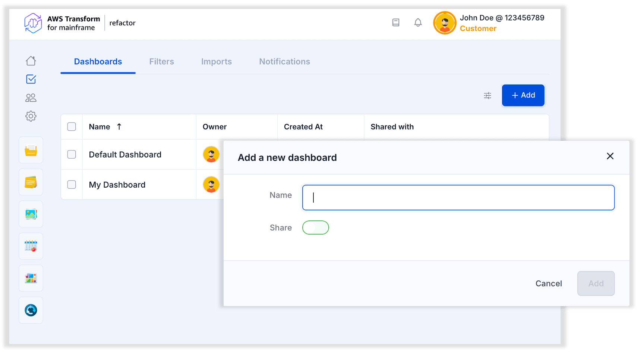Open the checked-task icon in sidebar
The image size is (644, 353).
pyautogui.click(x=31, y=79)
